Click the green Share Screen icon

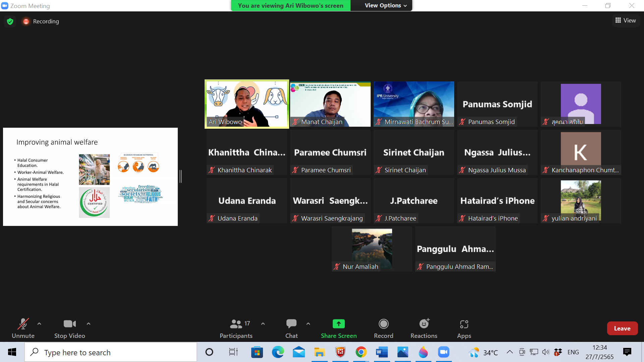pos(338,324)
